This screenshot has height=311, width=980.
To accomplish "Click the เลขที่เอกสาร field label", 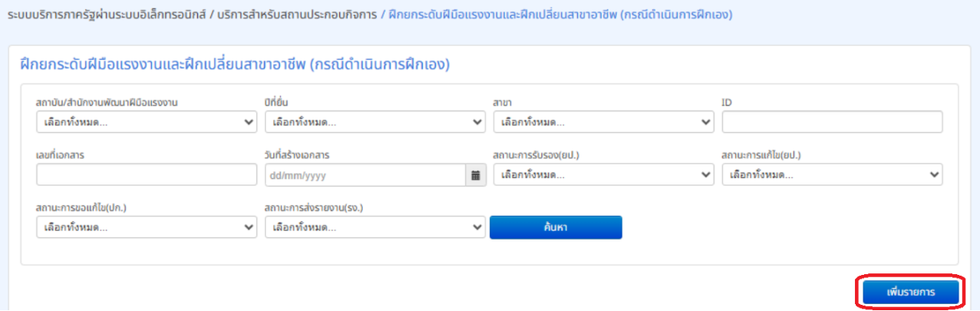I will pos(60,155).
